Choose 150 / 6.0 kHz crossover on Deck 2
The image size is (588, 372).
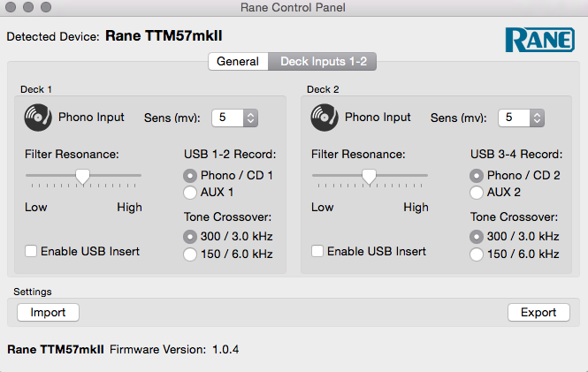pyautogui.click(x=476, y=254)
